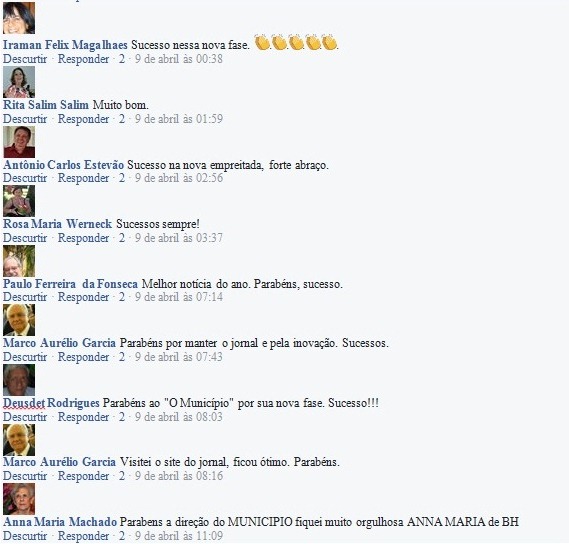This screenshot has height=544, width=569.
Task: Open Marco Aurélio Garcia's name on the 'inovação' comment
Action: [x=60, y=343]
